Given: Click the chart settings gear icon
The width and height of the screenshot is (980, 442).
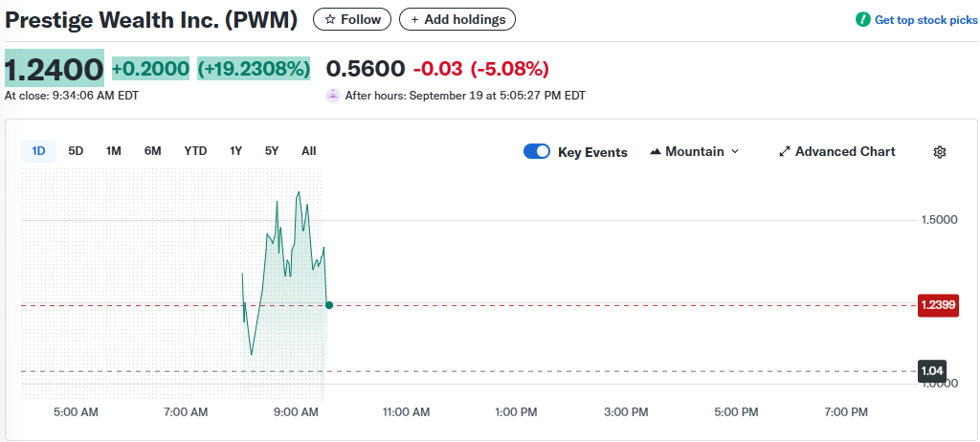Looking at the screenshot, I should point(939,152).
